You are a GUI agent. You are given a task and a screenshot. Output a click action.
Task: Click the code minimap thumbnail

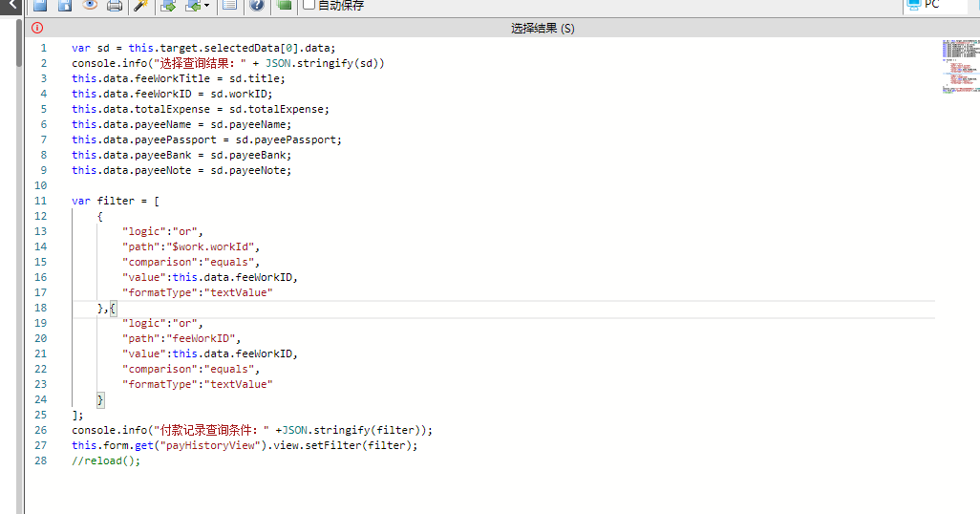click(961, 67)
